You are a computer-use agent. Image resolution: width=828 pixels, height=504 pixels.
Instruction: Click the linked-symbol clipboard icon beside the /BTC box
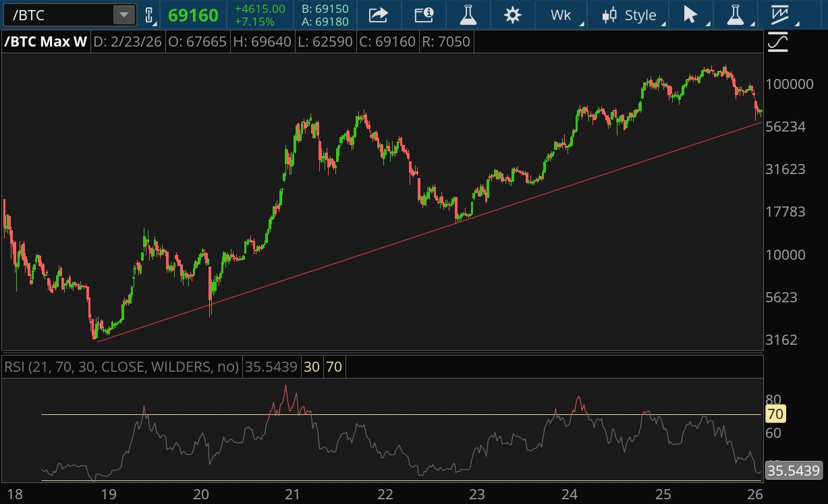[149, 15]
